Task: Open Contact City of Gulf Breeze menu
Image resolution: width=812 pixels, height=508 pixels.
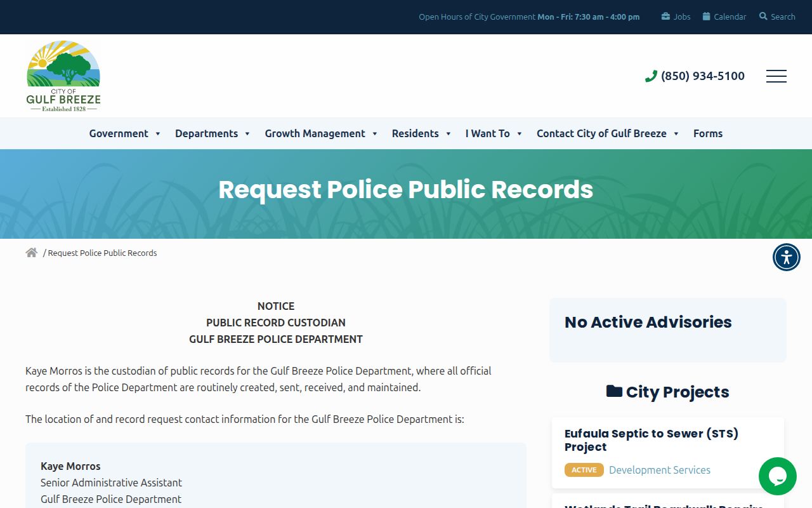Action: click(x=601, y=133)
